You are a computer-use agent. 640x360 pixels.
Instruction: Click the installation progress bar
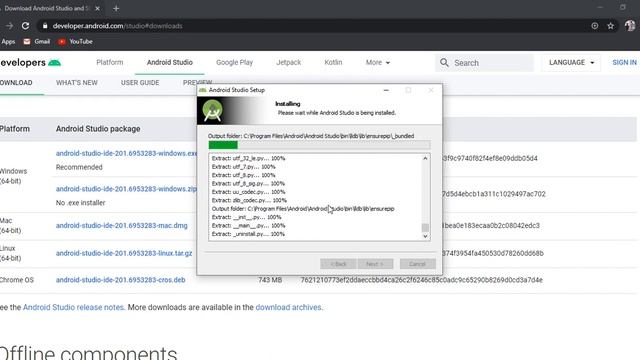[x=319, y=145]
